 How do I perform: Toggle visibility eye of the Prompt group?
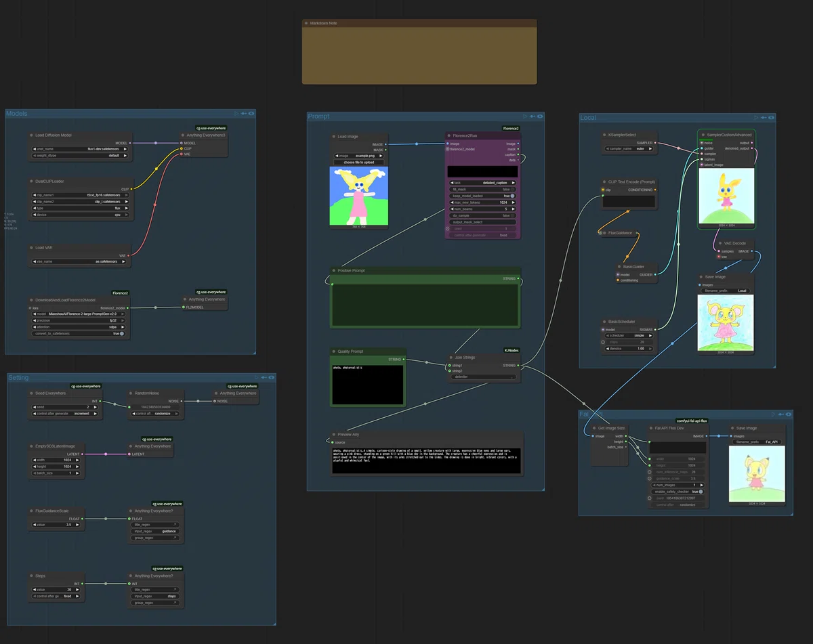(x=540, y=116)
